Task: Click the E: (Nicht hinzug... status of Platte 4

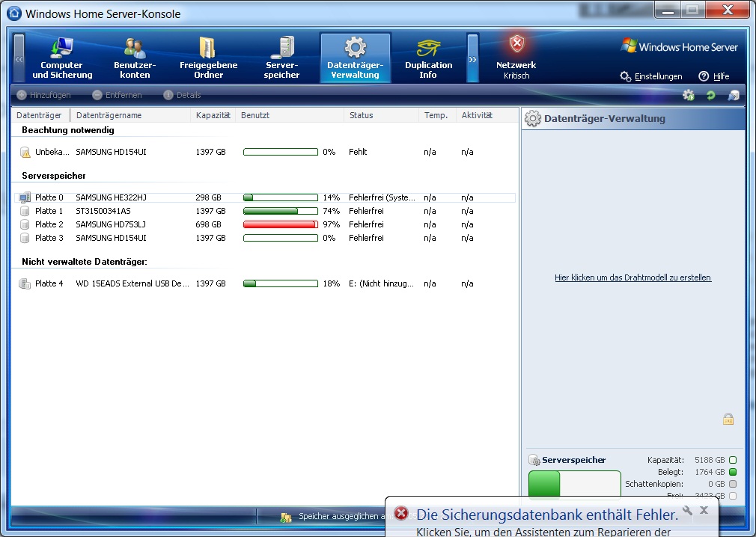Action: tap(381, 283)
